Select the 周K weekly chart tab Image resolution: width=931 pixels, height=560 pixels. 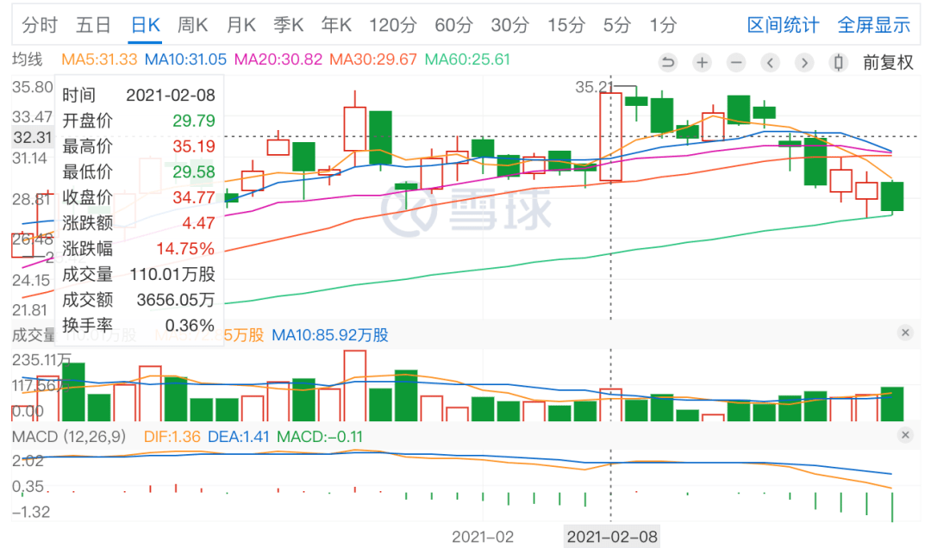coord(192,26)
